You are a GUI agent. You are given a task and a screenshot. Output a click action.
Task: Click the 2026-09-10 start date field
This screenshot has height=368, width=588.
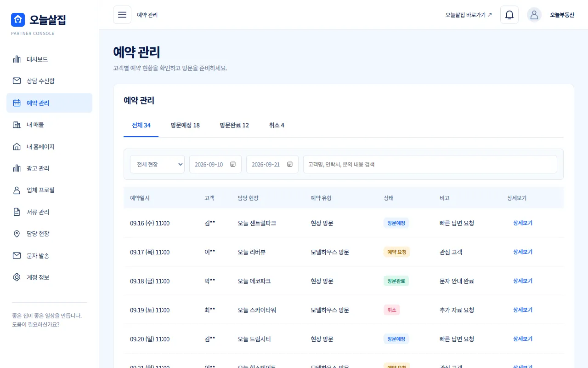(x=215, y=164)
